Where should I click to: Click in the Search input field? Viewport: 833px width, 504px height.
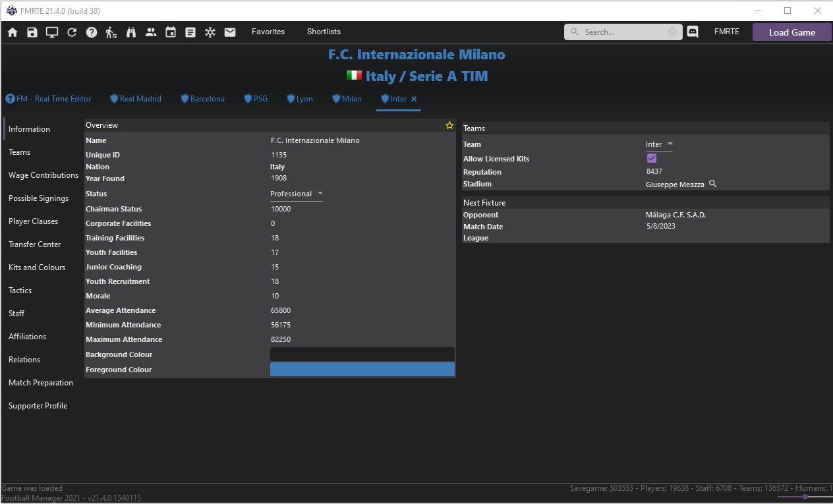623,32
